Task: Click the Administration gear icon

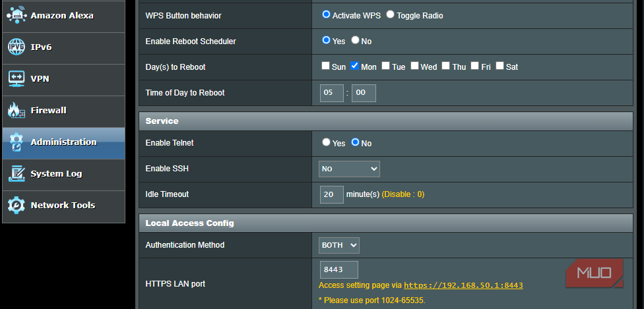Action: pos(16,142)
